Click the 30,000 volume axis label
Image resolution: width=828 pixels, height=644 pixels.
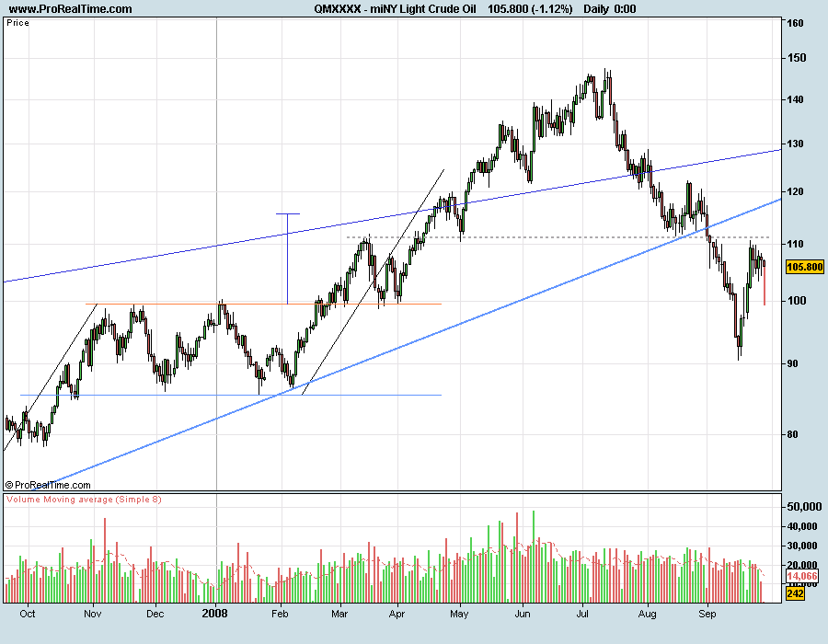click(x=804, y=546)
